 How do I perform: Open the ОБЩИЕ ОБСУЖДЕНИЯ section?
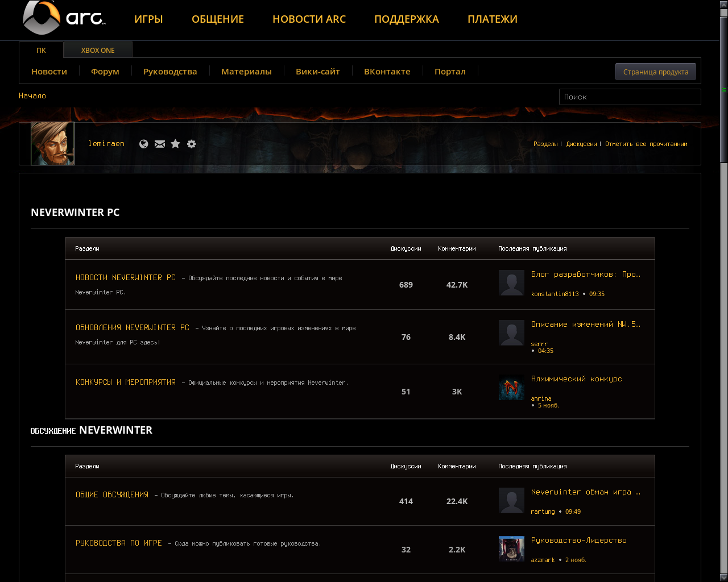point(112,495)
